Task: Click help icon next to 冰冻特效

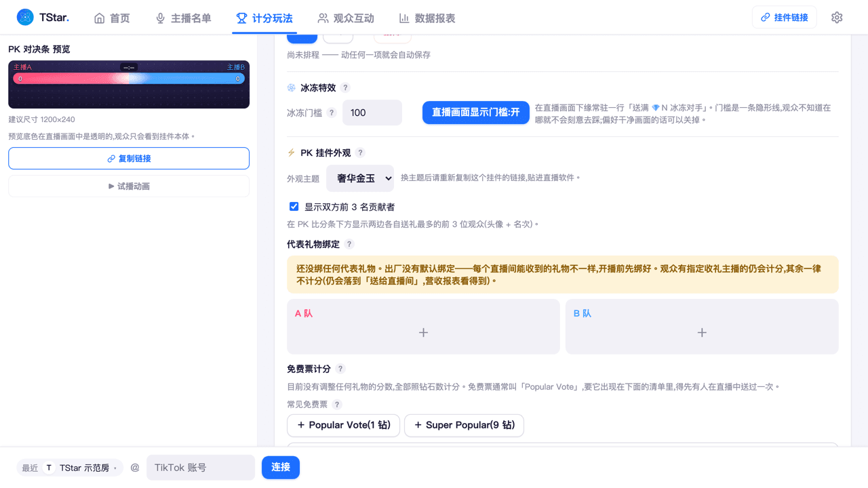Action: coord(345,88)
